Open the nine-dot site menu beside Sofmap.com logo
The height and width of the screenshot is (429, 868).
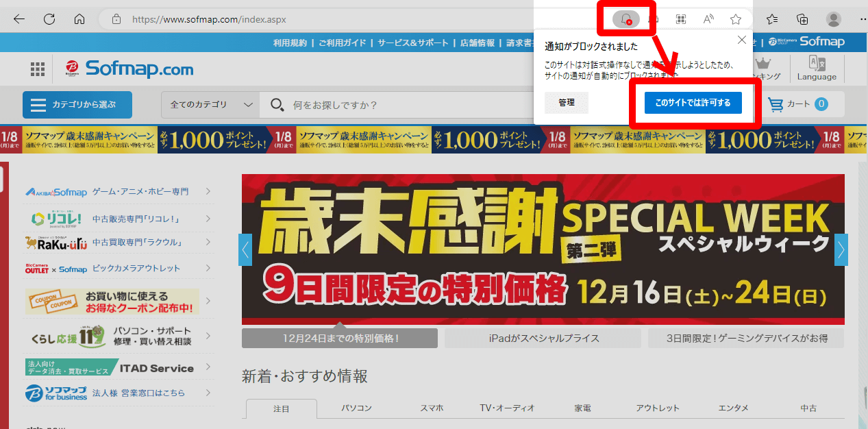click(x=38, y=69)
